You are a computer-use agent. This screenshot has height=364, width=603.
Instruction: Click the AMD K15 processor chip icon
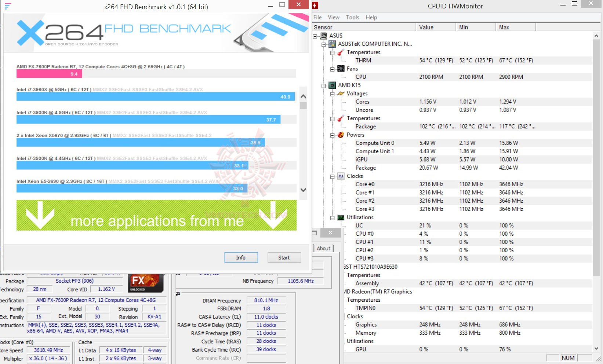pyautogui.click(x=332, y=85)
